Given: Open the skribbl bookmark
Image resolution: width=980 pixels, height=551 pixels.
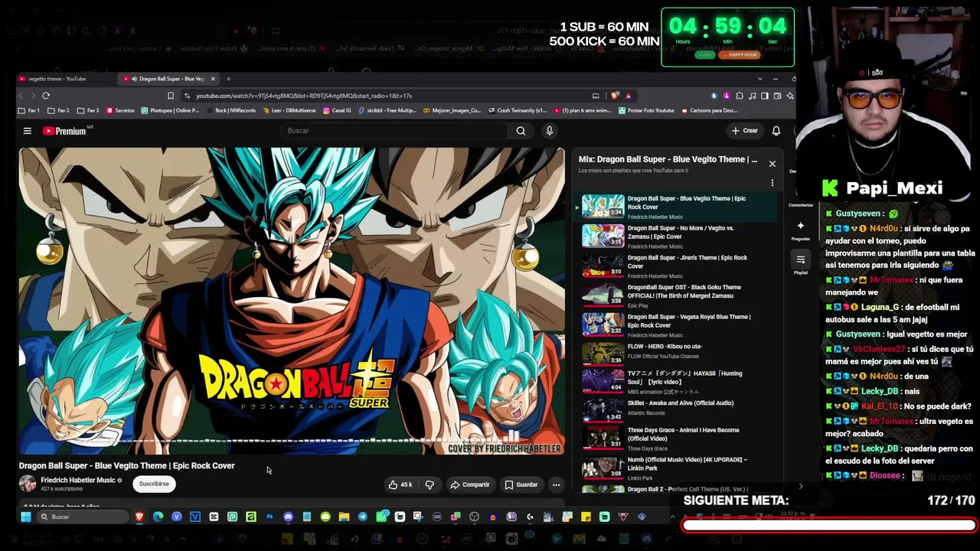Looking at the screenshot, I should coord(387,110).
